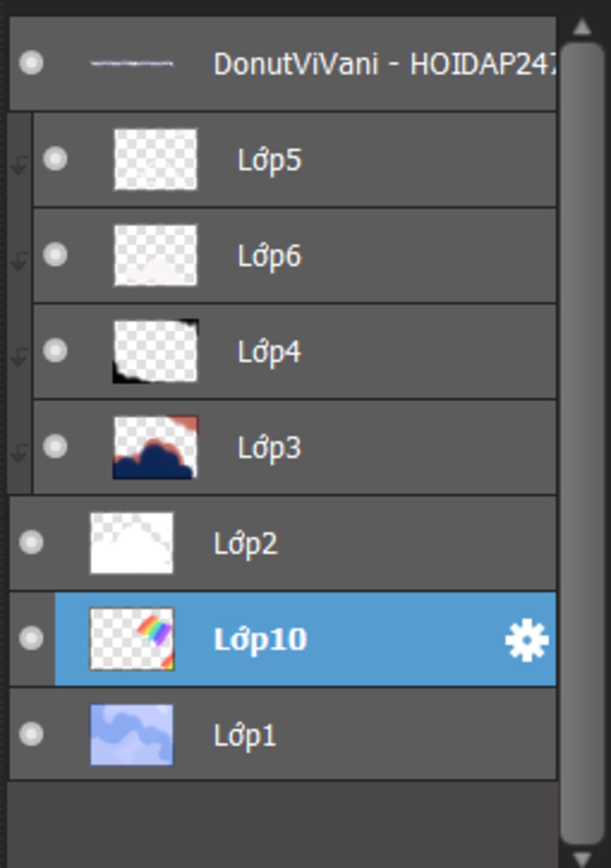
Task: Toggle visibility of Lớp4
Action: pos(55,350)
